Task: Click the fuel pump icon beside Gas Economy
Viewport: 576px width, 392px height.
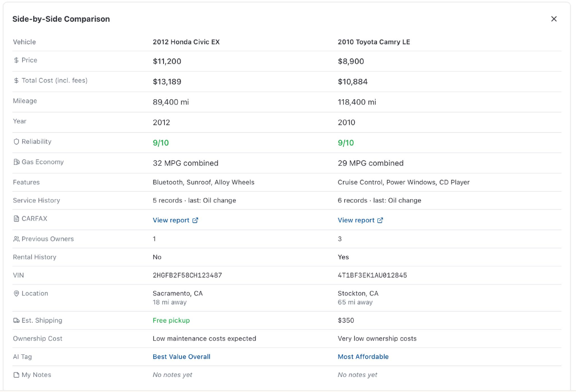Action: click(16, 162)
